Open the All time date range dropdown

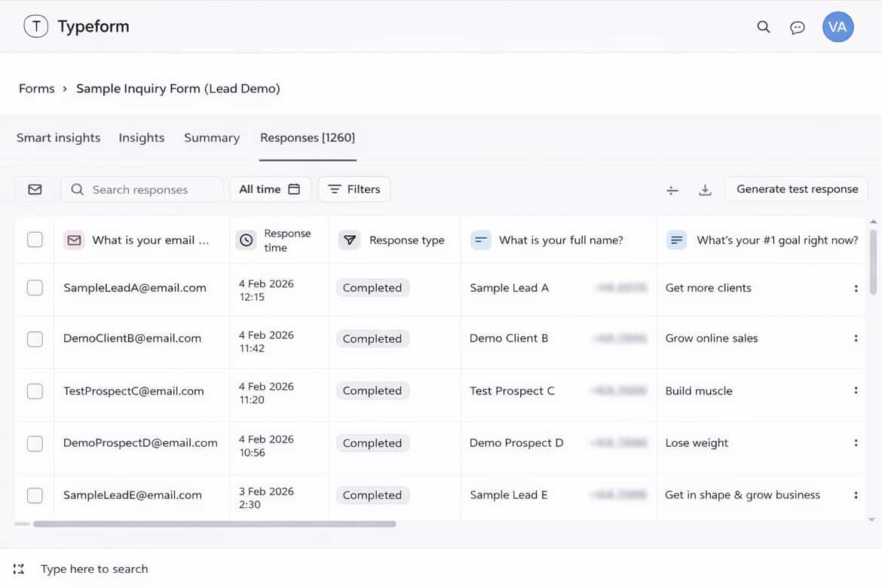tap(270, 189)
